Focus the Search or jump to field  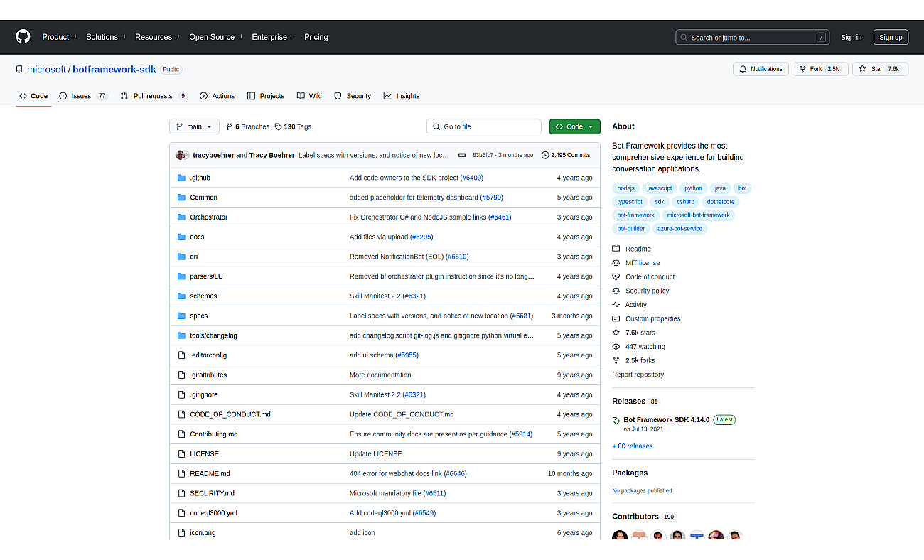(753, 37)
